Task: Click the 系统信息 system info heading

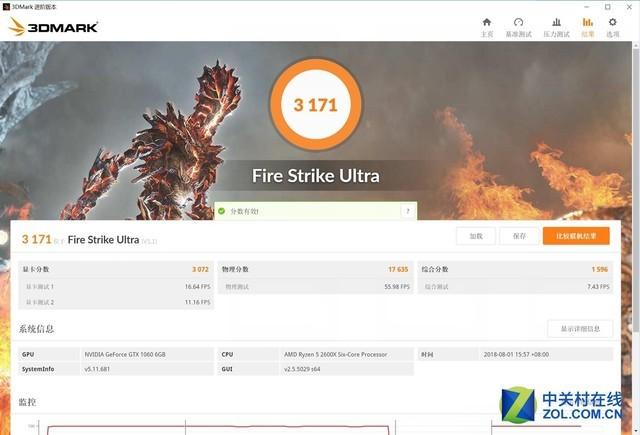Action: pos(36,329)
